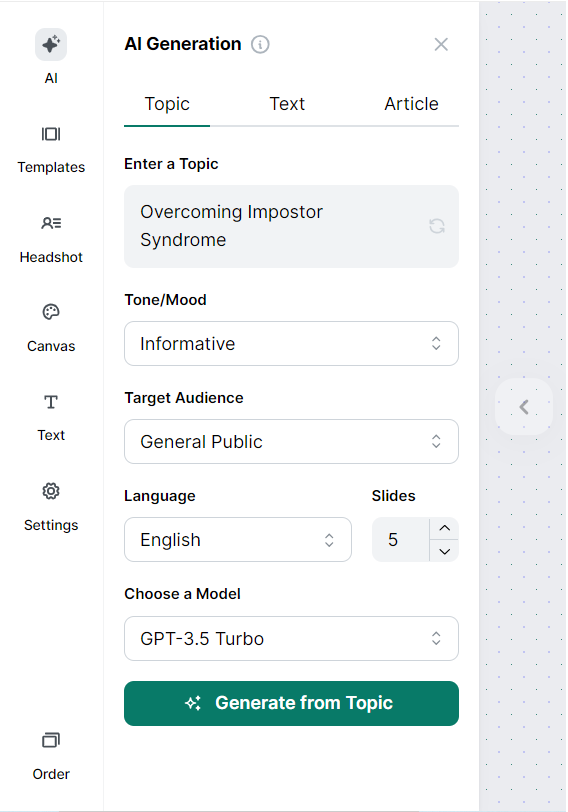568x812 pixels.
Task: Open the Canvas palette icon
Action: (x=51, y=312)
